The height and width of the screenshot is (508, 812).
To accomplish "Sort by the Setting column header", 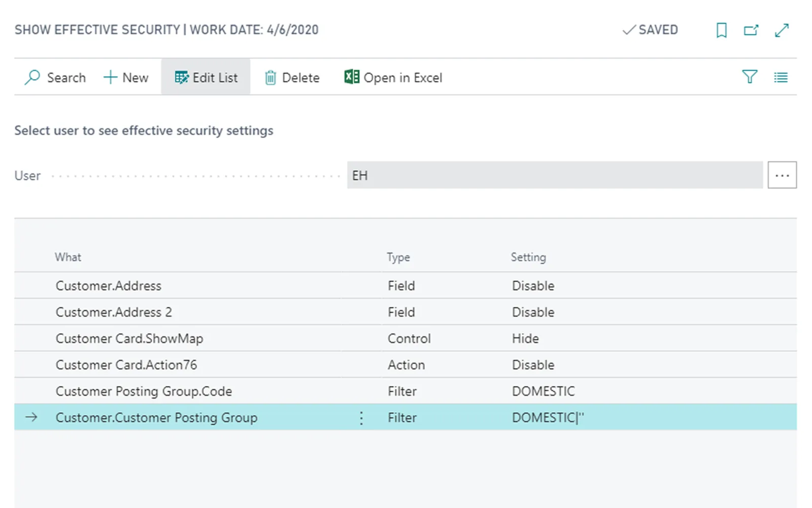I will tap(528, 257).
